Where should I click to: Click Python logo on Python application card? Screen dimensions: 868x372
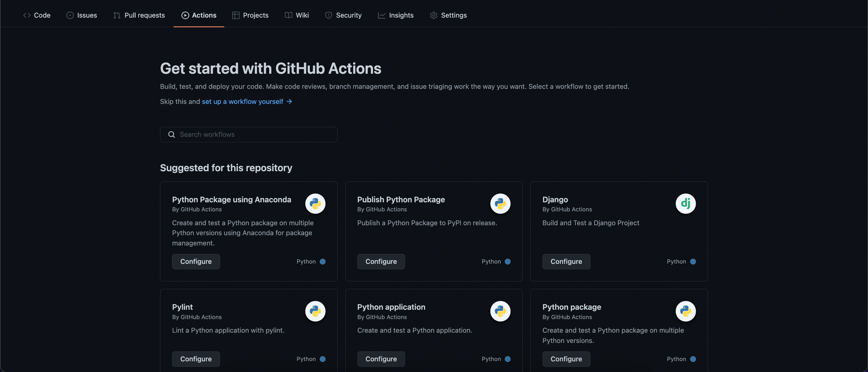500,311
